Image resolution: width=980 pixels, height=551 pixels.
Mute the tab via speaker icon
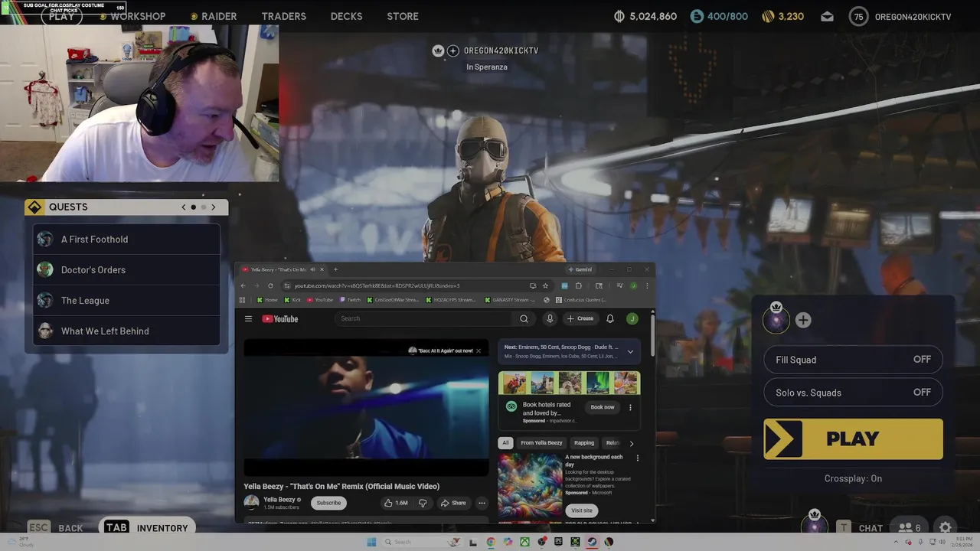pyautogui.click(x=312, y=269)
